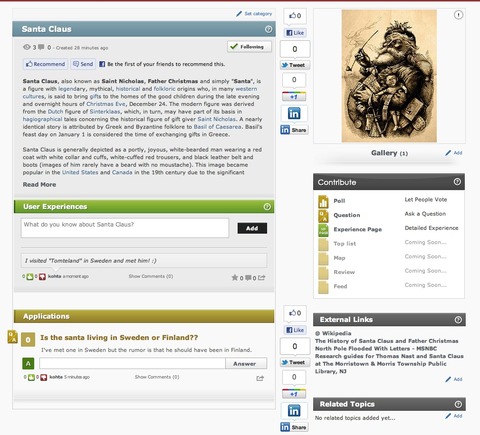
Task: Show Comments under the Sweden/Finland question
Action: 157,377
